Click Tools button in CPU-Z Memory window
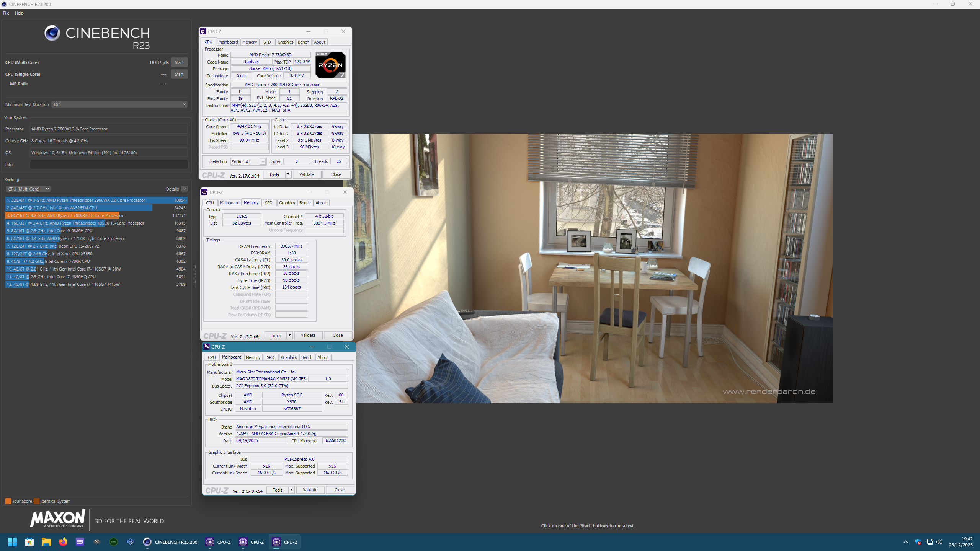Viewport: 980px width, 551px height. pos(276,336)
